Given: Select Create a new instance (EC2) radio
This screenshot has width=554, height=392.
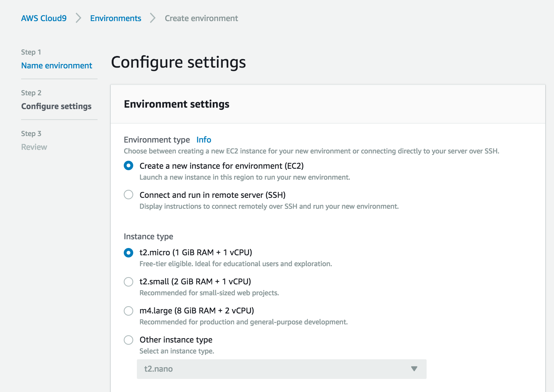Looking at the screenshot, I should click(x=128, y=166).
